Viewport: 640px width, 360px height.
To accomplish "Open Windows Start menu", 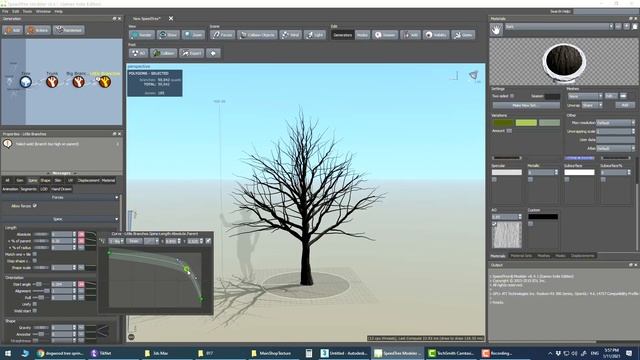I will coord(7,353).
